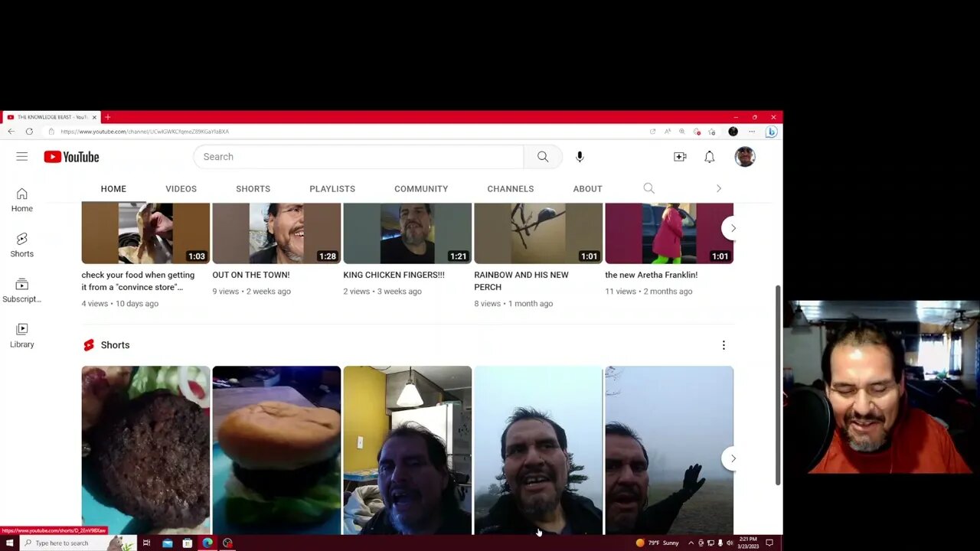This screenshot has height=551, width=980.
Task: Open 'the new Aretha Franklin!' video title
Action: click(x=652, y=275)
